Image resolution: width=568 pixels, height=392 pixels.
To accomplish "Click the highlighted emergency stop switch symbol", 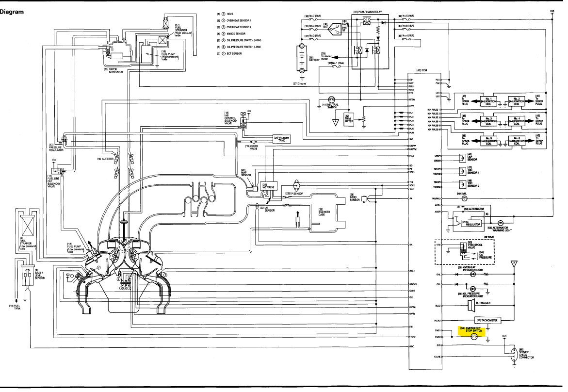I will (474, 337).
